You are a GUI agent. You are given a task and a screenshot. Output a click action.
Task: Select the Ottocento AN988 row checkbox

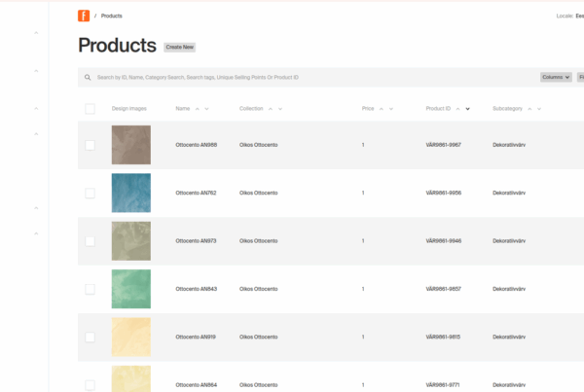click(90, 145)
